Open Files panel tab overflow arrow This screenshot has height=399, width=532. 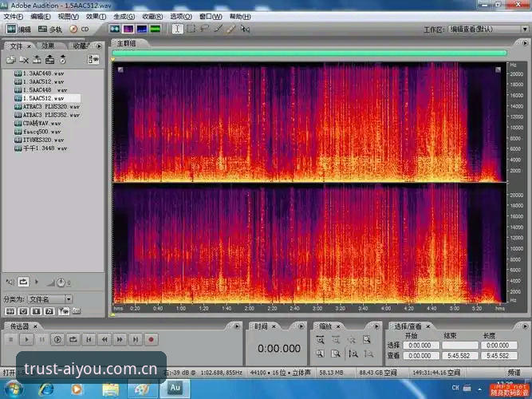coord(99,45)
